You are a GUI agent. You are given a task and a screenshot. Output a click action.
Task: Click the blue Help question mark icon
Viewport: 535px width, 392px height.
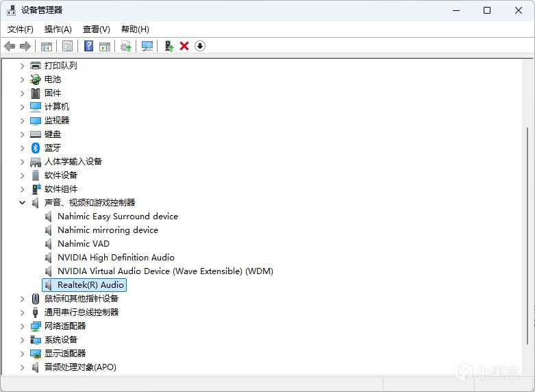tap(89, 46)
